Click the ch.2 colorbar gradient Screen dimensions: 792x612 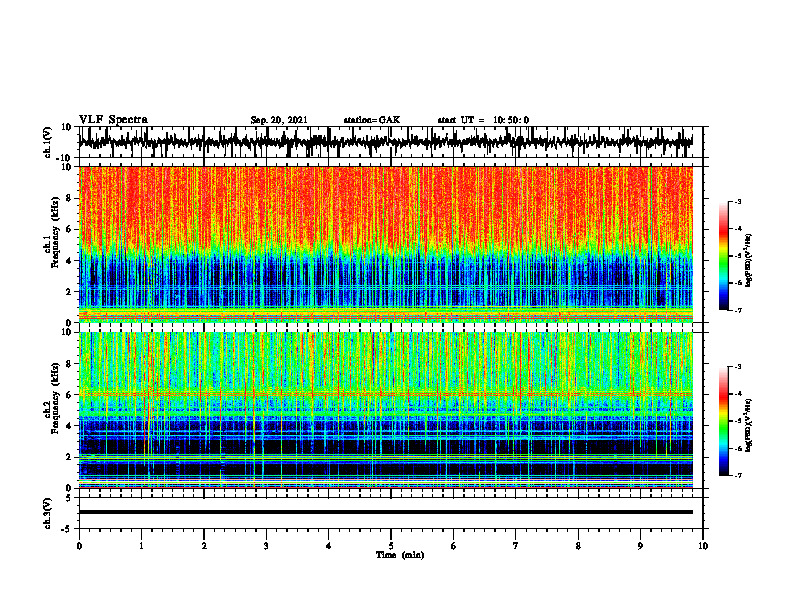click(x=724, y=421)
